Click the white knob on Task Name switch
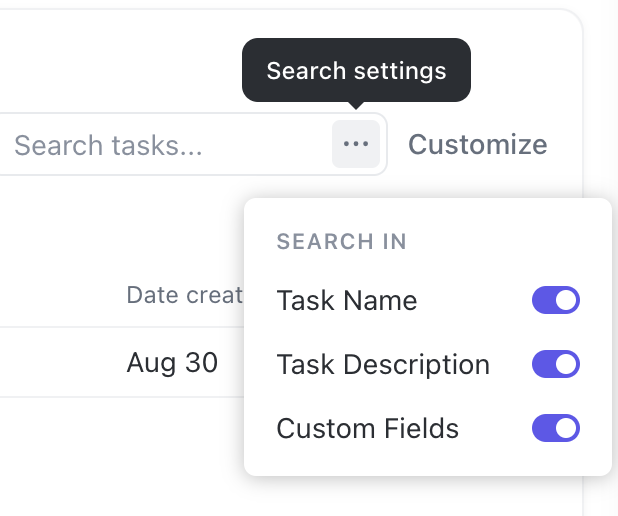This screenshot has height=516, width=618. (x=567, y=300)
